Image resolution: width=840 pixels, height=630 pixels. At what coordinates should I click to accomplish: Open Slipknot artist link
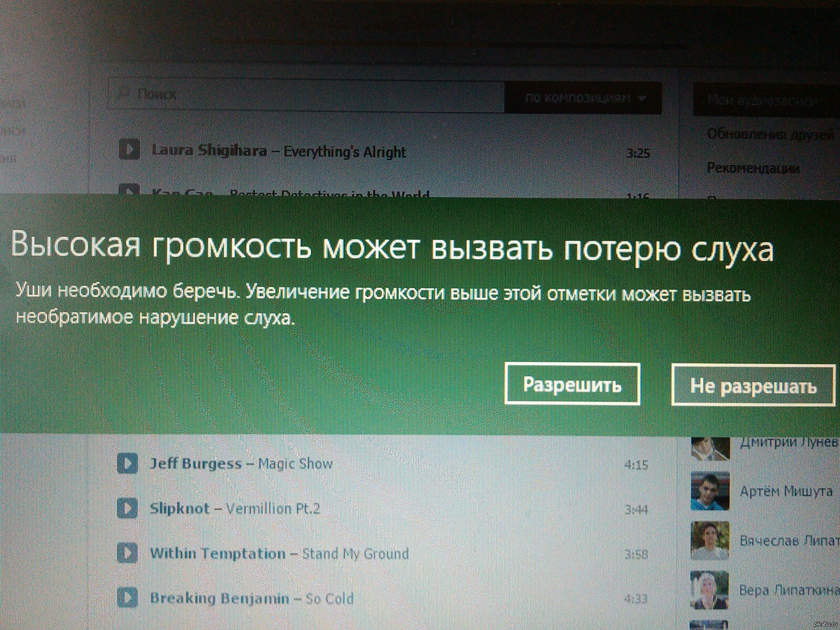click(x=180, y=508)
